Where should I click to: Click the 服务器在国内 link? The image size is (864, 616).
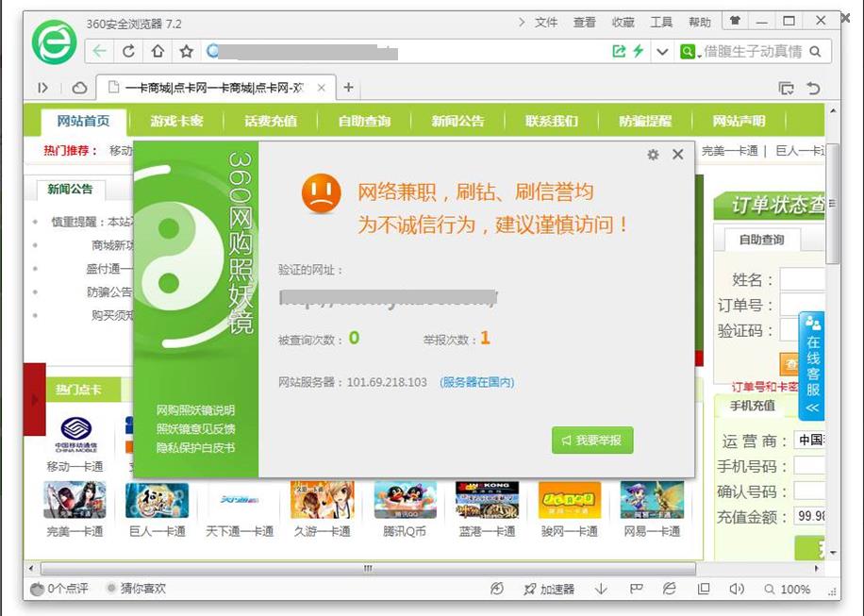click(476, 382)
